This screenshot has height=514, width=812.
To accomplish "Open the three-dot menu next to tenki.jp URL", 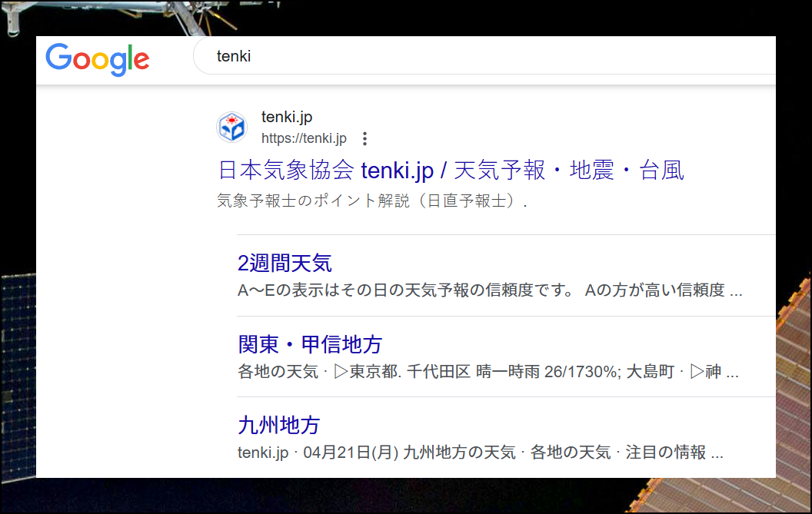I will click(x=365, y=139).
